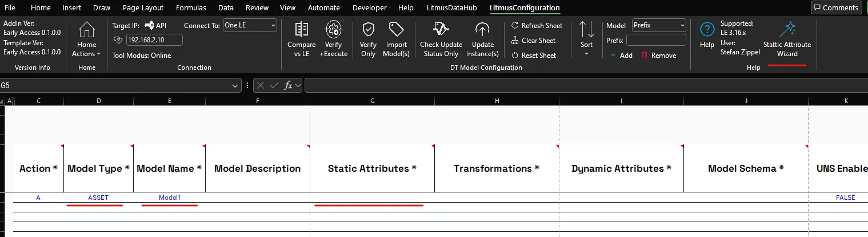The height and width of the screenshot is (237, 868).
Task: Switch to the Automate tab
Action: [x=324, y=7]
